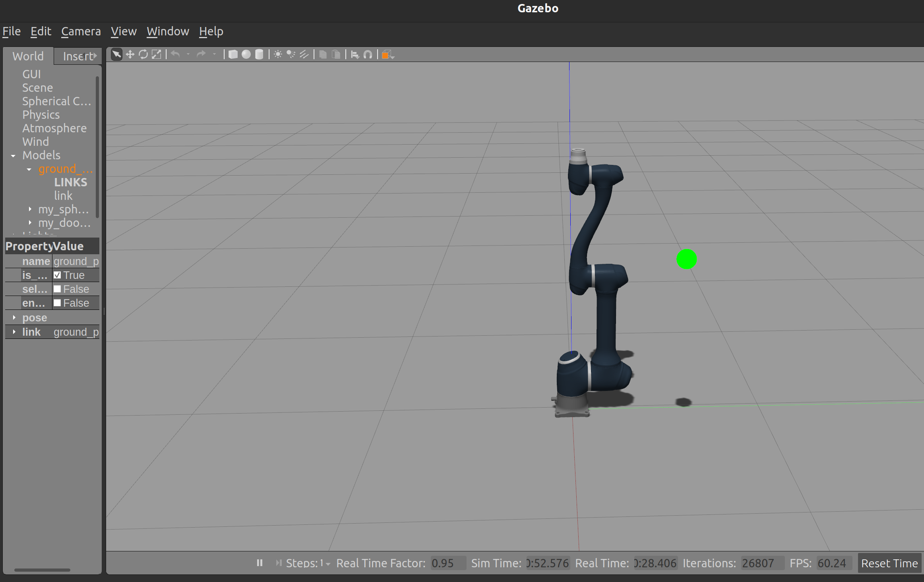Insert a sphere shape
The image size is (924, 582).
[x=246, y=54]
